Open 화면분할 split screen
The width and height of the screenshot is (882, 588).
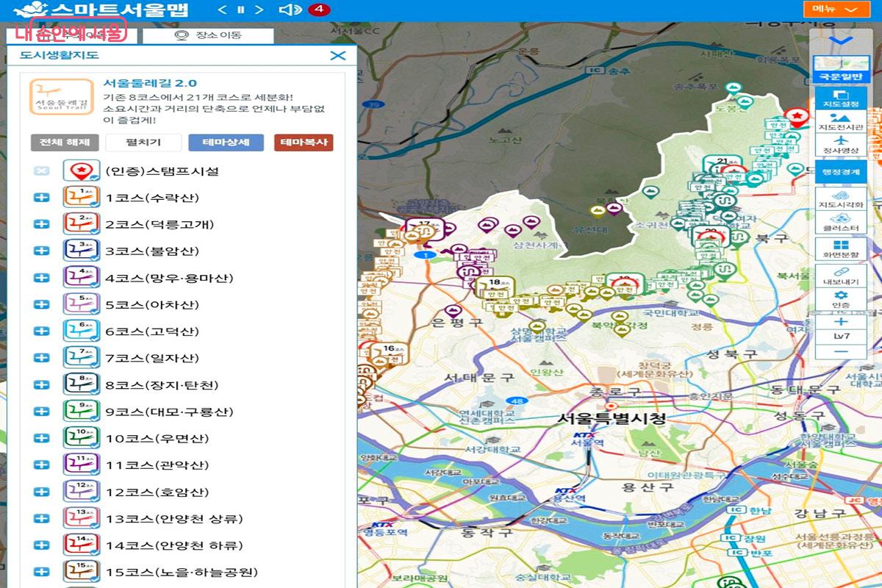[x=842, y=249]
